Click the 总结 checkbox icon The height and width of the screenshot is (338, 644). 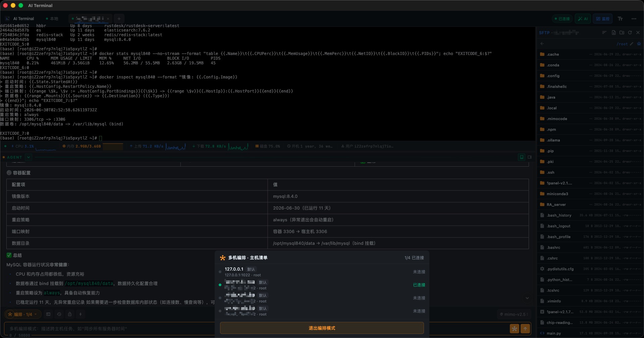tap(9, 255)
